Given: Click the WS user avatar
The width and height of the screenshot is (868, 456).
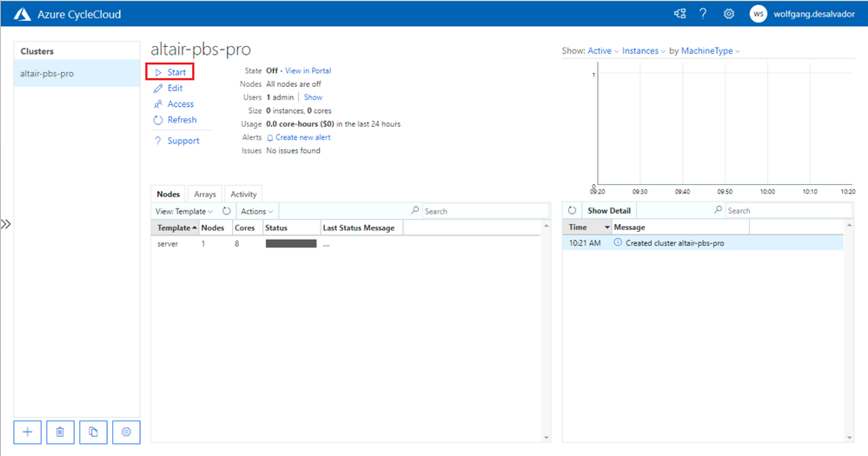Looking at the screenshot, I should pyautogui.click(x=759, y=14).
